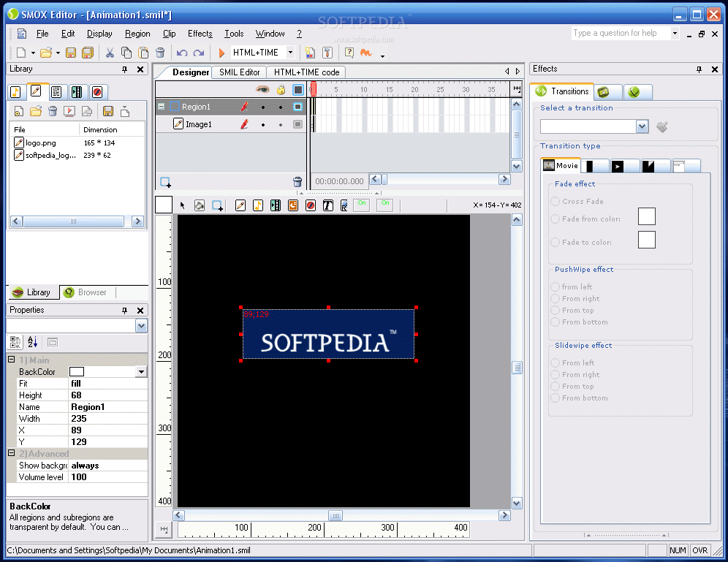Sort properties alphabetically button

click(32, 343)
